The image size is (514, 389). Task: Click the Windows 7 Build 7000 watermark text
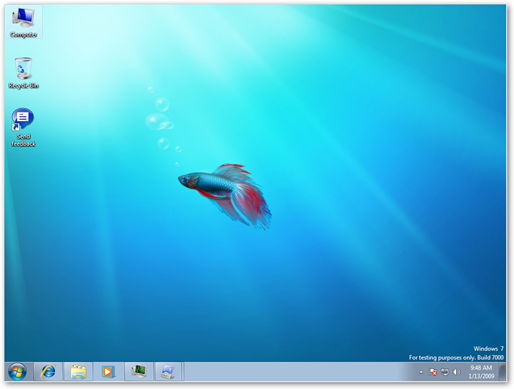click(456, 353)
